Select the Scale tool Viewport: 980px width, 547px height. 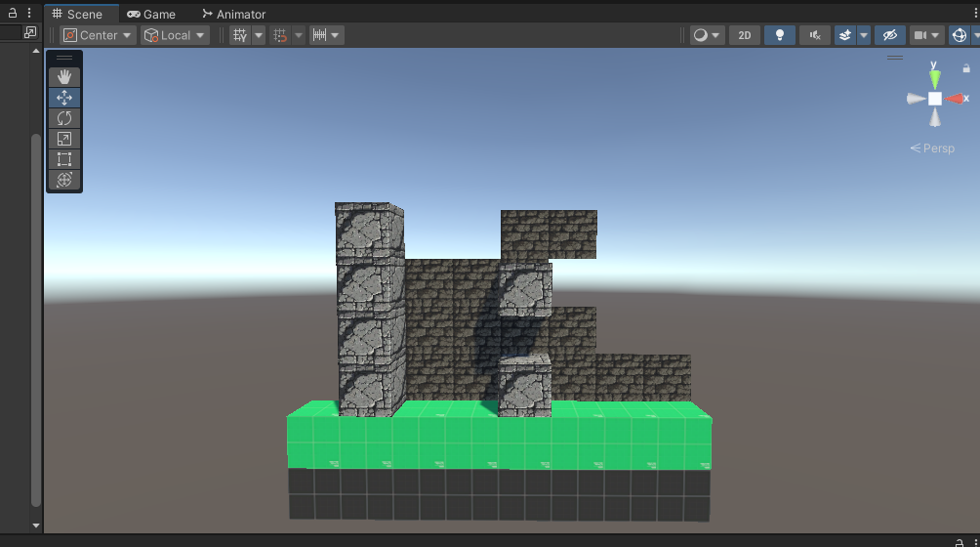click(x=64, y=139)
